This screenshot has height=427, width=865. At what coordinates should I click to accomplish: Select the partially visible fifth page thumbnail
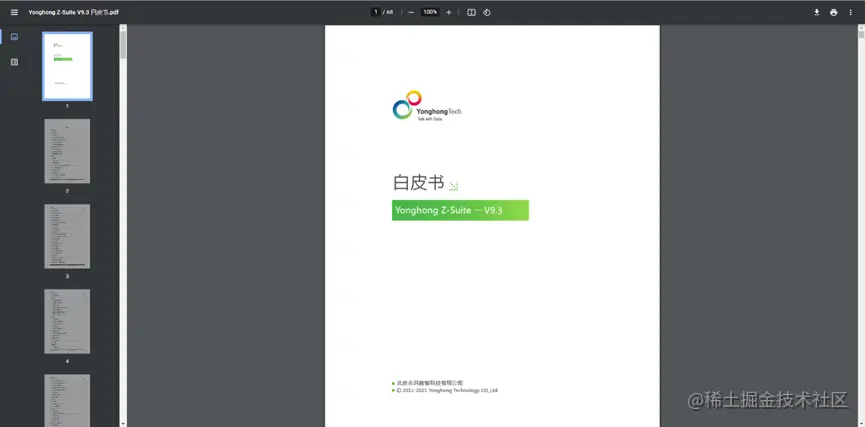click(x=67, y=401)
